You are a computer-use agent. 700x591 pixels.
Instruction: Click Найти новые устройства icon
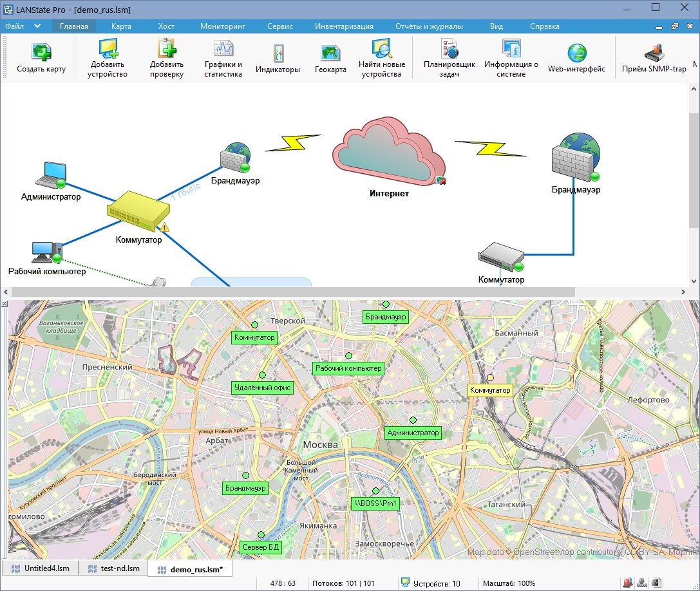pyautogui.click(x=382, y=48)
